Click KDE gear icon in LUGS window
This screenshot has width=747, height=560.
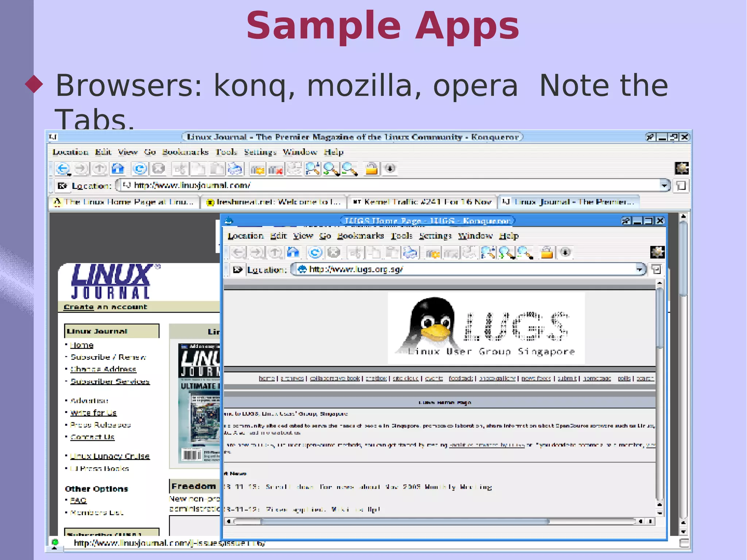click(x=657, y=252)
